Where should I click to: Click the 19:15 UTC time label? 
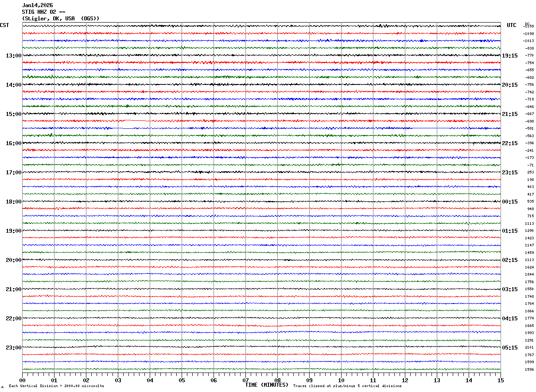[x=509, y=56]
